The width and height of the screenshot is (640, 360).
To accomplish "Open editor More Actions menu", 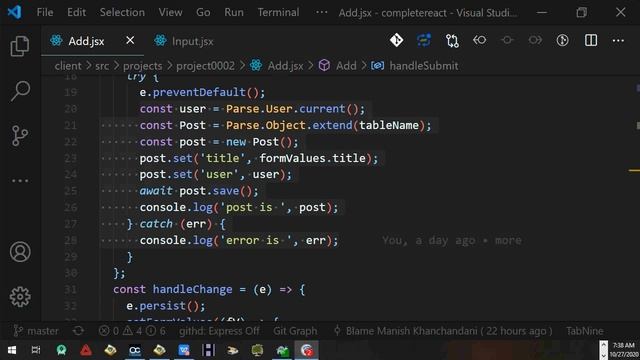I will (x=618, y=40).
